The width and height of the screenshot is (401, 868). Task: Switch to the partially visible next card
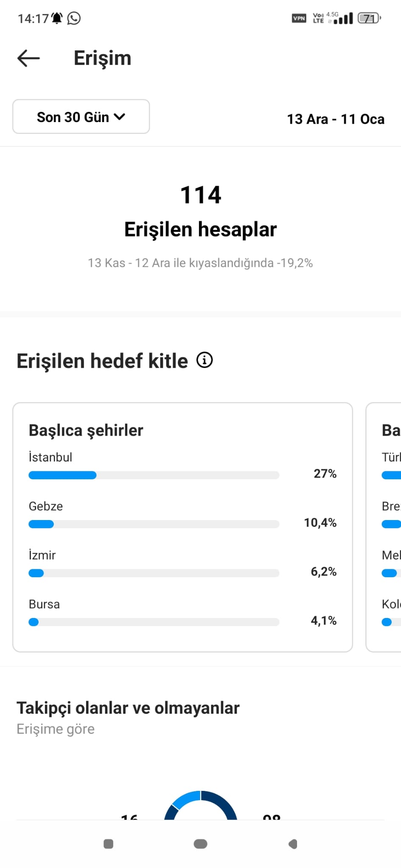pos(384,527)
